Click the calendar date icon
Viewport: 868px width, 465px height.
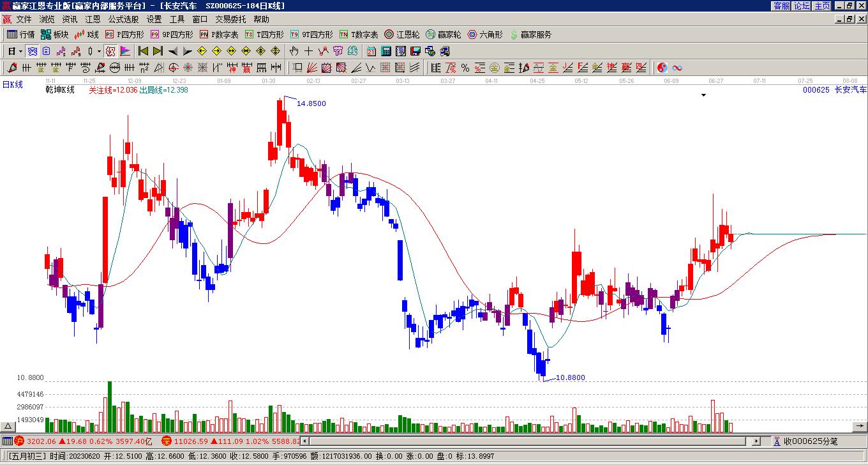(371, 51)
